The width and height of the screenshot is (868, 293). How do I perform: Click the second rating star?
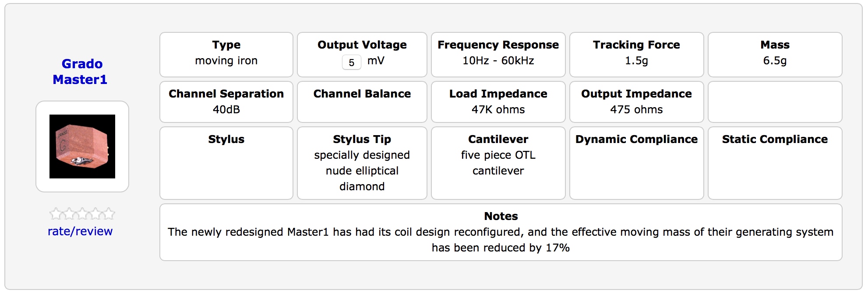(69, 214)
